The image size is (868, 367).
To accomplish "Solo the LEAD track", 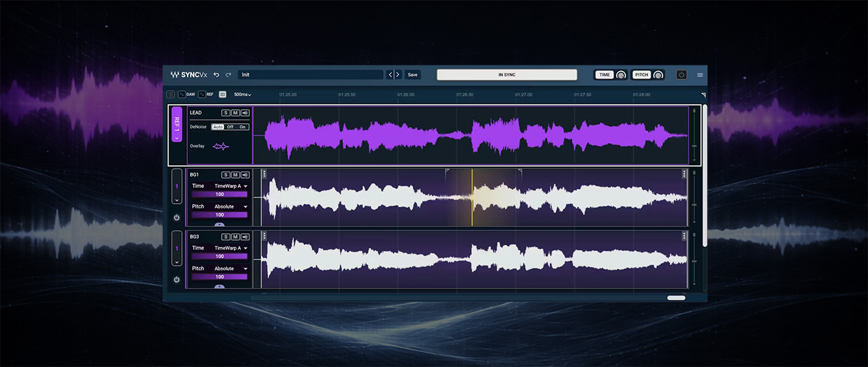I will click(226, 113).
